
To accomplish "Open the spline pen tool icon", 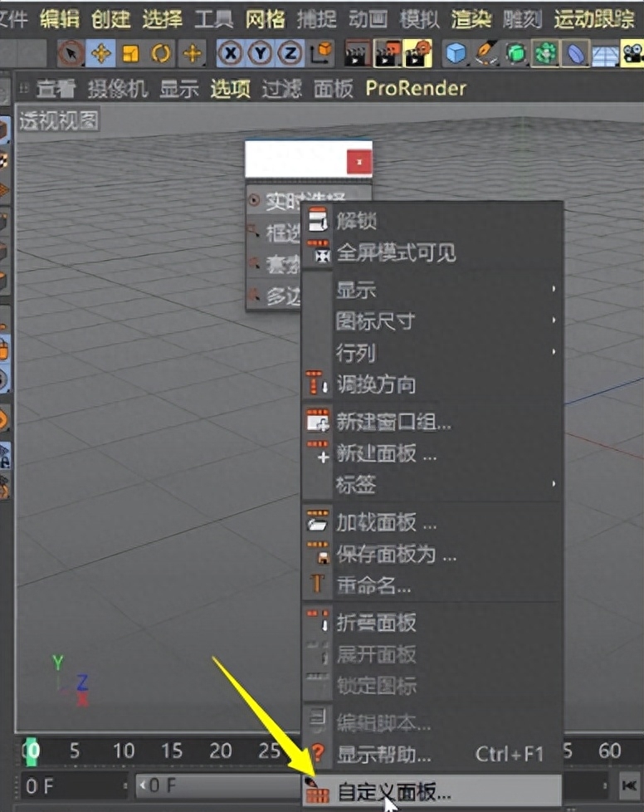I will (x=486, y=53).
